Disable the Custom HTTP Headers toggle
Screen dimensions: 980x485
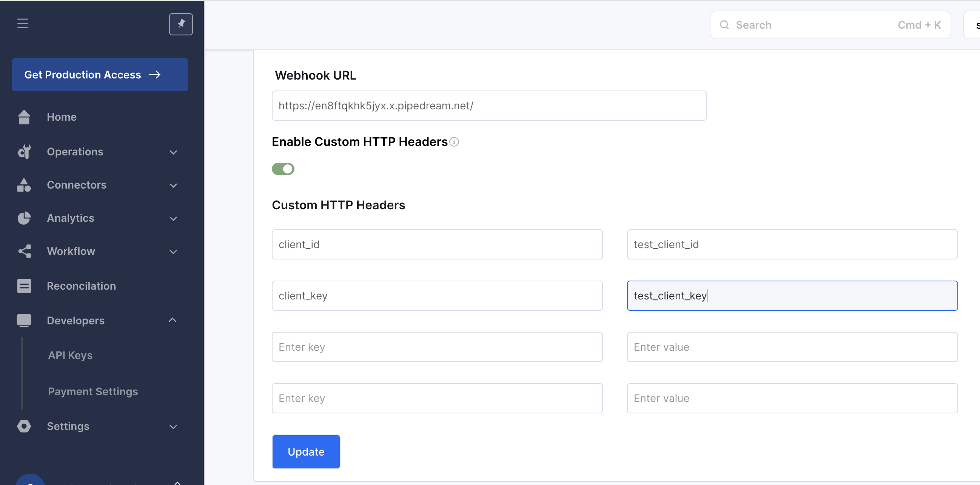point(283,169)
